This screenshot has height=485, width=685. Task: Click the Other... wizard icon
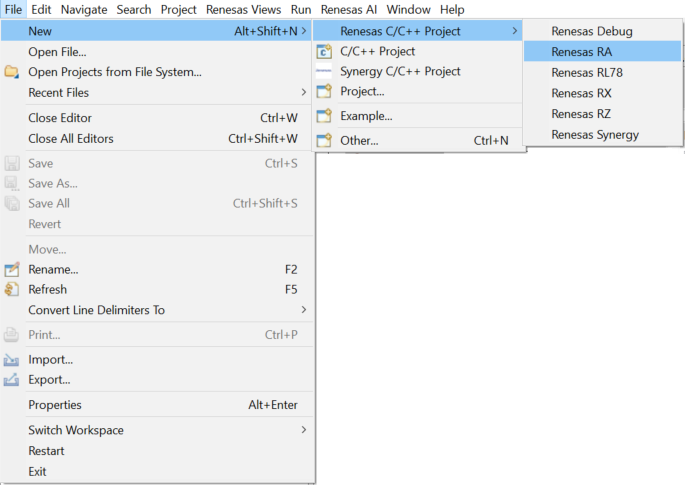click(x=324, y=140)
